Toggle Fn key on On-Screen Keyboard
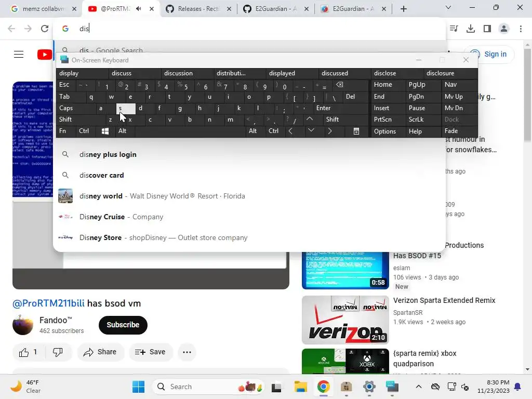This screenshot has width=532, height=399. [x=66, y=131]
